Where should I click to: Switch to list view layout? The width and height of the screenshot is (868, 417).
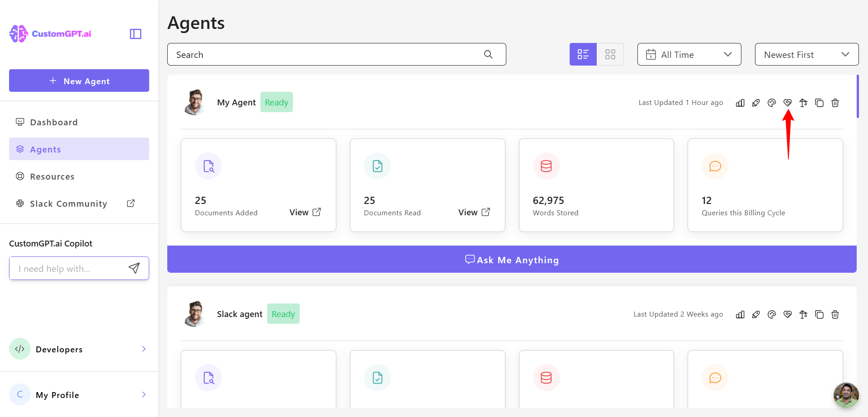(x=583, y=54)
